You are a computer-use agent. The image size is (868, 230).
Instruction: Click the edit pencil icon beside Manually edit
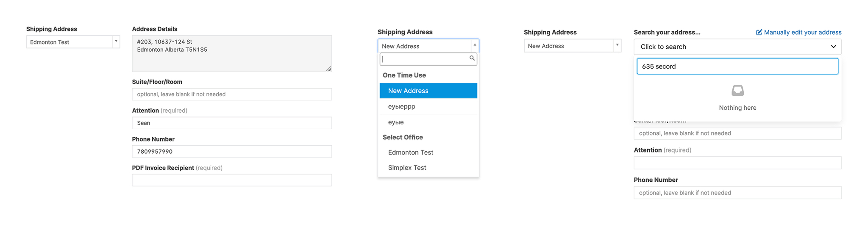(759, 33)
